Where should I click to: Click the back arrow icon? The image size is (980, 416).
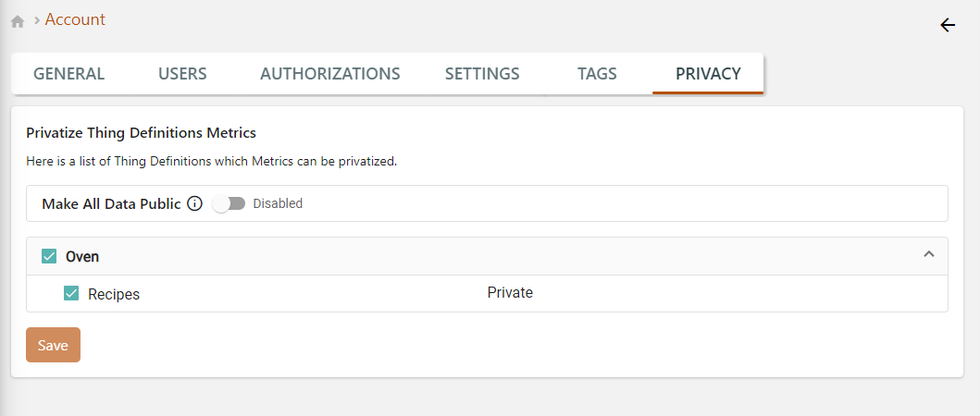click(948, 25)
